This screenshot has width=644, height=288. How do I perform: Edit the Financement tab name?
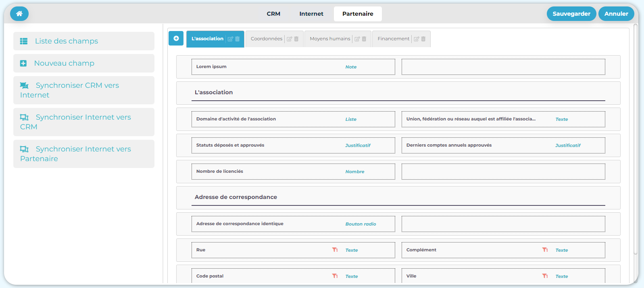416,39
